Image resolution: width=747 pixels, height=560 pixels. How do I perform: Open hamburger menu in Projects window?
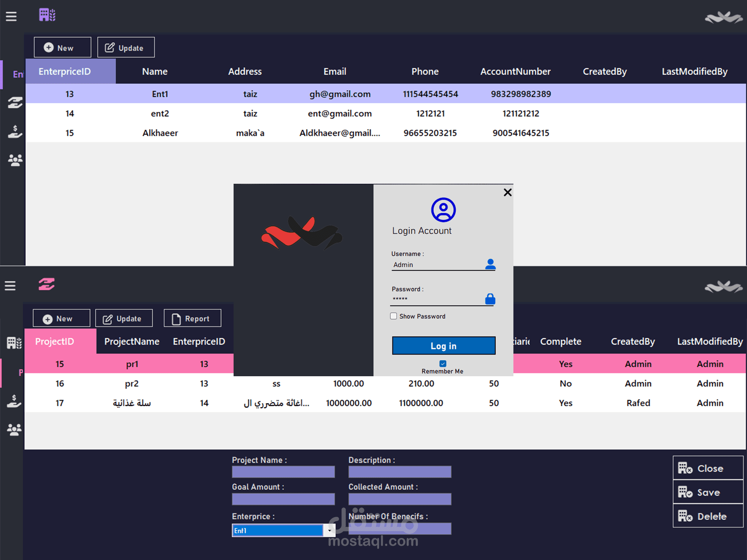[x=10, y=285]
